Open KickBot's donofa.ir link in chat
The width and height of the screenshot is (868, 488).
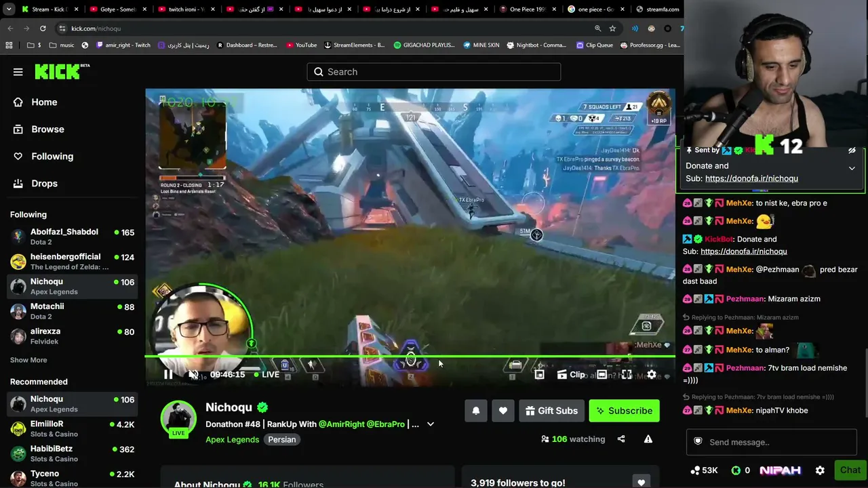coord(744,251)
